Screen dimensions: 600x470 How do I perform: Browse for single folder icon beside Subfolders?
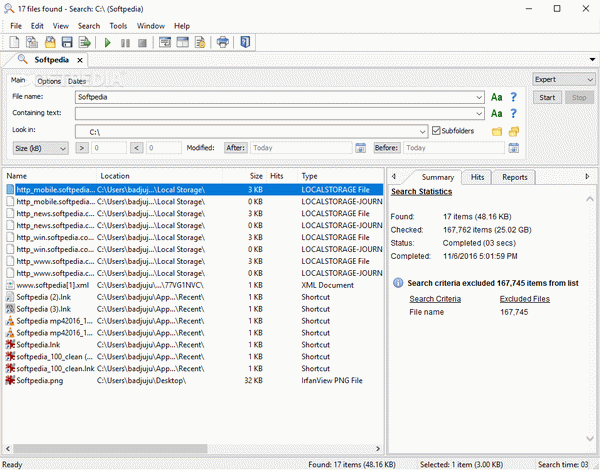[497, 132]
